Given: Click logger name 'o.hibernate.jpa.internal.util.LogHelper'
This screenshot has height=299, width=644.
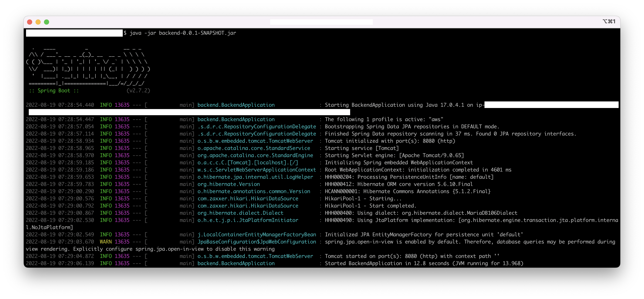Looking at the screenshot, I should point(255,177).
